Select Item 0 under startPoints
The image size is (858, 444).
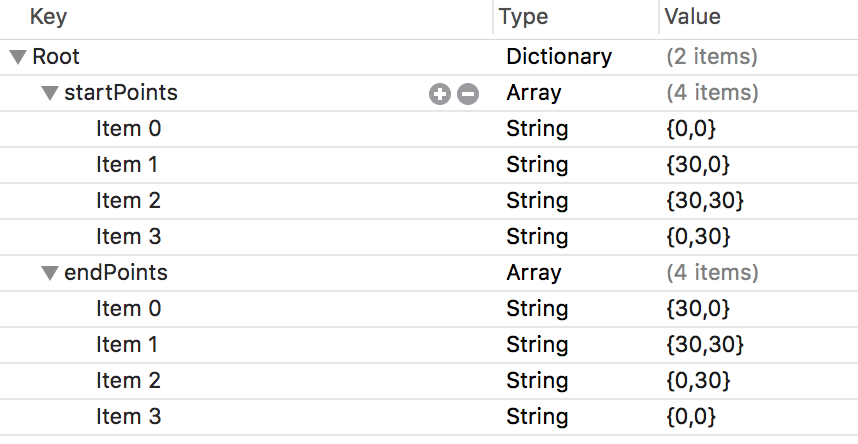(128, 128)
